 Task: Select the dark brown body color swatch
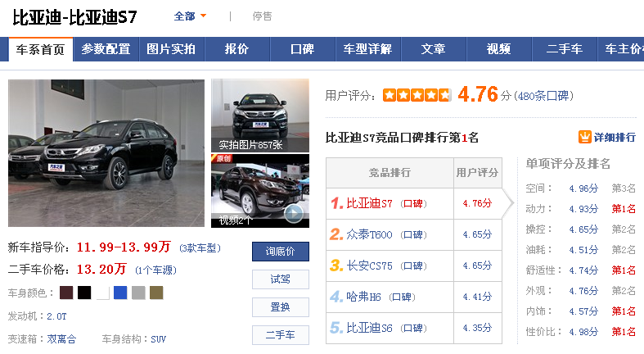66,293
